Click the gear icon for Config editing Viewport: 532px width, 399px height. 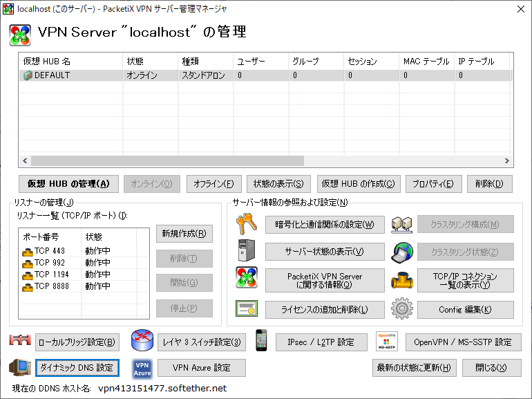pyautogui.click(x=402, y=308)
